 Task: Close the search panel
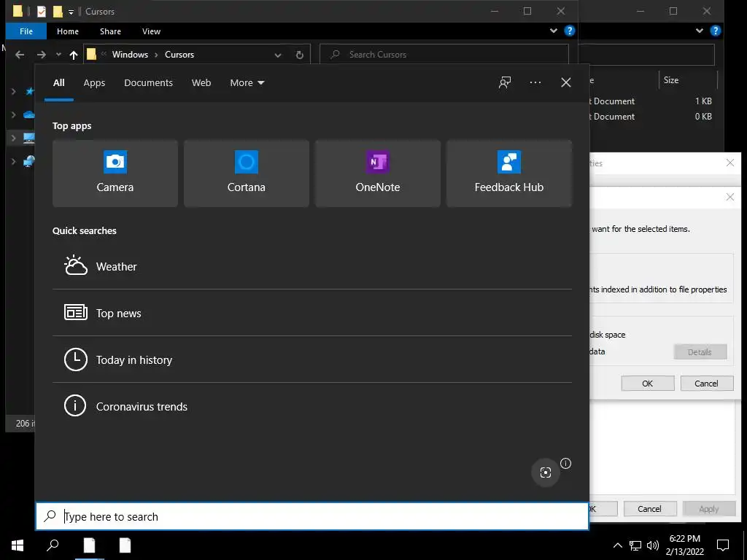pos(566,82)
